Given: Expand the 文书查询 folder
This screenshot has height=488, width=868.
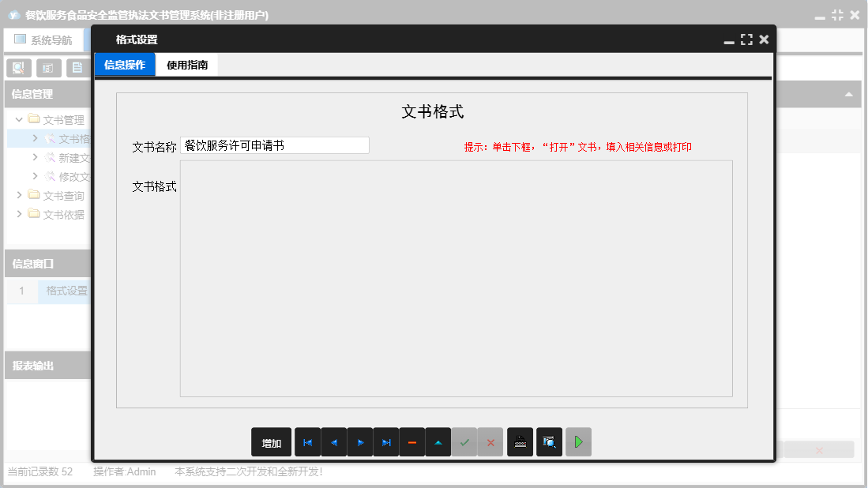Looking at the screenshot, I should (19, 195).
